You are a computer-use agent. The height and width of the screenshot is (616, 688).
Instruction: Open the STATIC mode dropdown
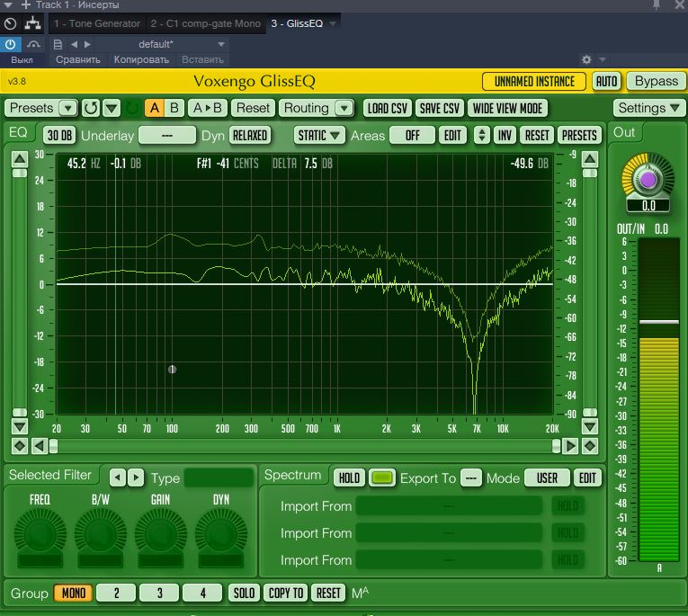[x=318, y=136]
